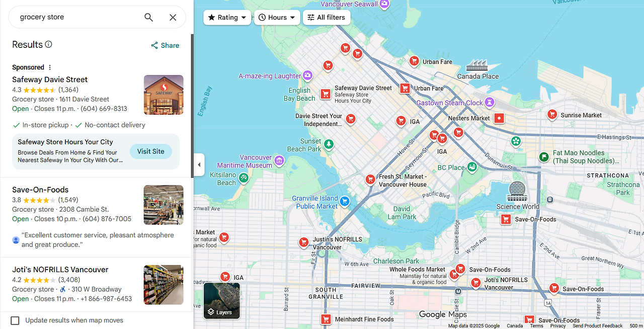
Task: Click the Kitsilano Beach marker
Action: coord(244,177)
